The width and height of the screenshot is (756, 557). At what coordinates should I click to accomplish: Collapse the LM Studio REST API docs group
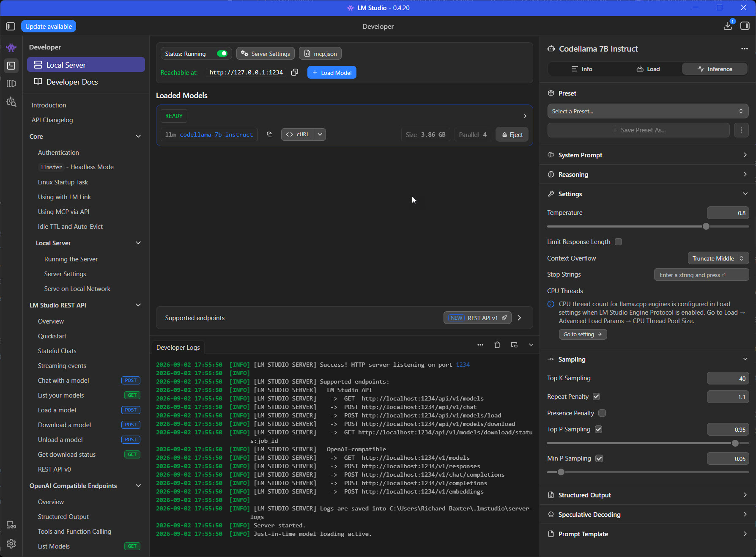138,305
